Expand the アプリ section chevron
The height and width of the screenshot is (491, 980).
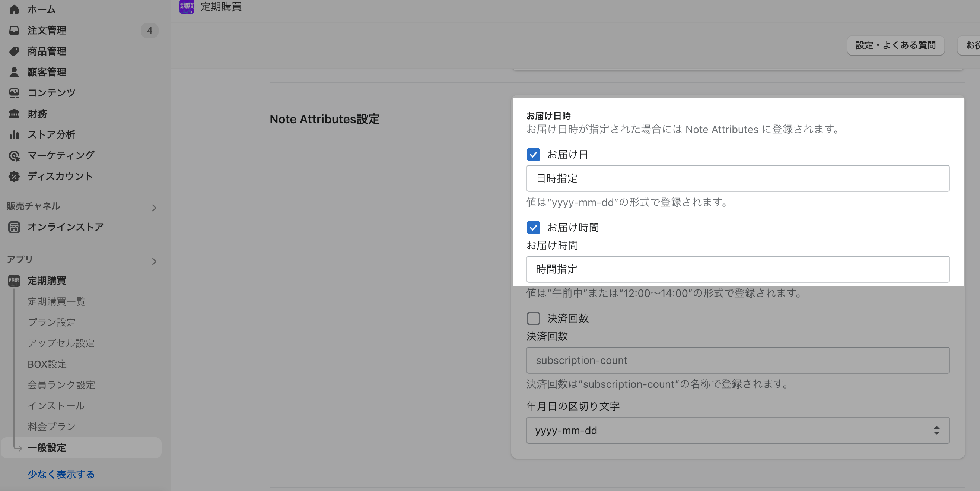pyautogui.click(x=154, y=262)
